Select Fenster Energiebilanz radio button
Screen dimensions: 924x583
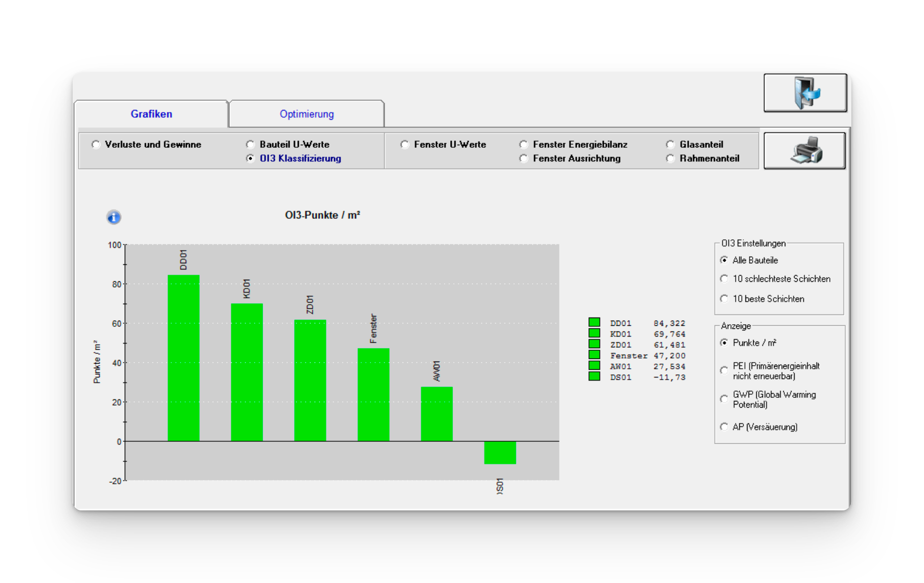pyautogui.click(x=523, y=145)
